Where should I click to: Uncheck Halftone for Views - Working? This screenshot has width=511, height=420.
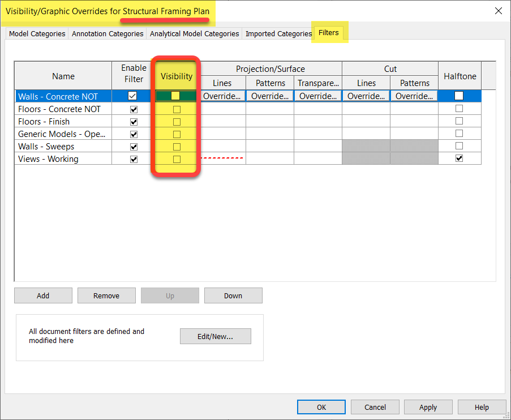pos(460,159)
